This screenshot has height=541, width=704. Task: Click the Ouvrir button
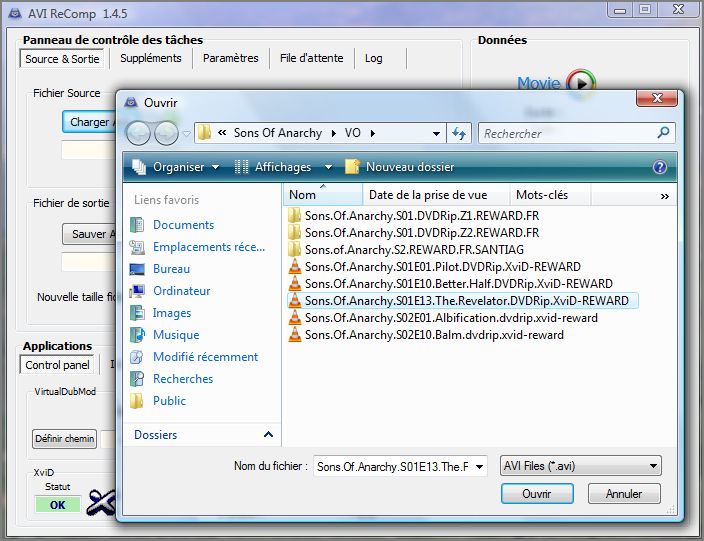coord(537,494)
